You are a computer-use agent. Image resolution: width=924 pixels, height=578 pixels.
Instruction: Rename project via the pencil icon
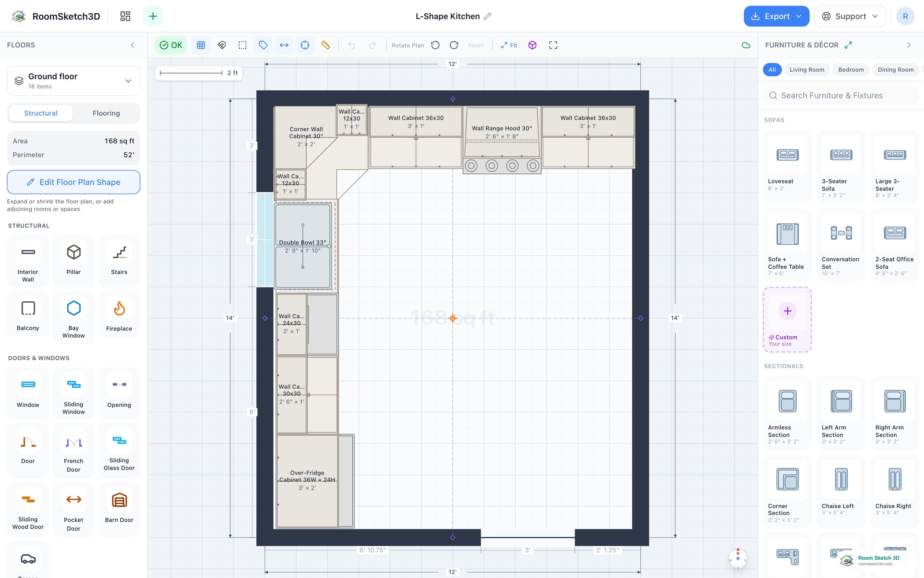pyautogui.click(x=487, y=16)
